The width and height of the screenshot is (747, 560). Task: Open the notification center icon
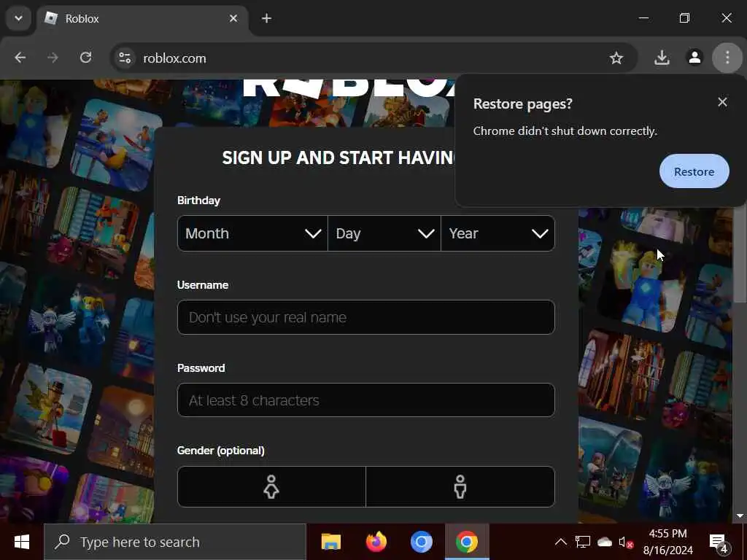point(719,542)
